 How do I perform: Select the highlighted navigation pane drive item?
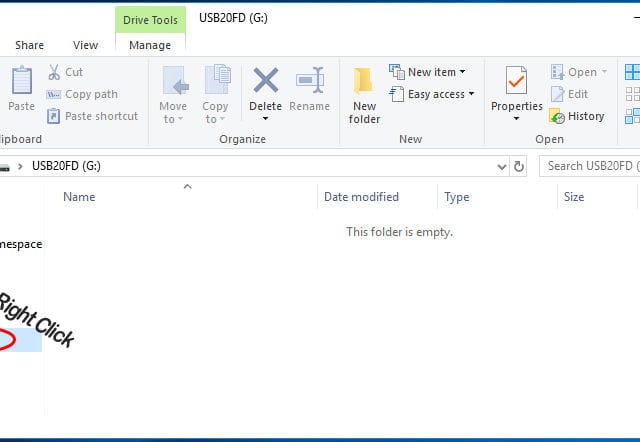point(21,340)
